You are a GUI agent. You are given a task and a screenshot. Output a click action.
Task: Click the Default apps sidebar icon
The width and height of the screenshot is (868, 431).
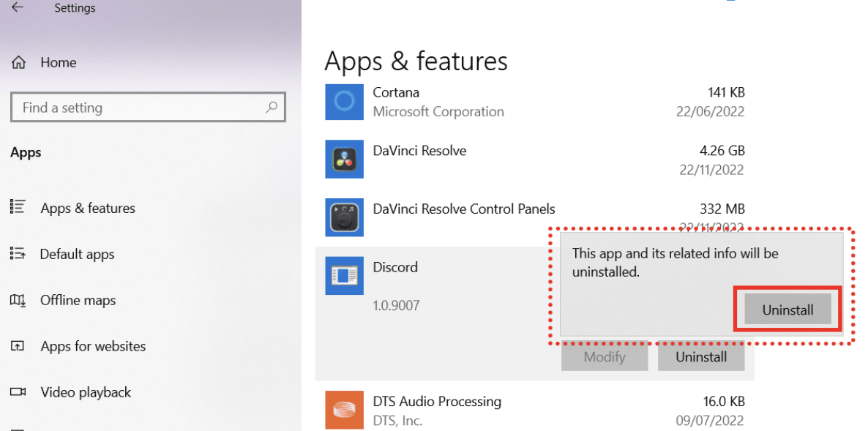click(x=18, y=254)
